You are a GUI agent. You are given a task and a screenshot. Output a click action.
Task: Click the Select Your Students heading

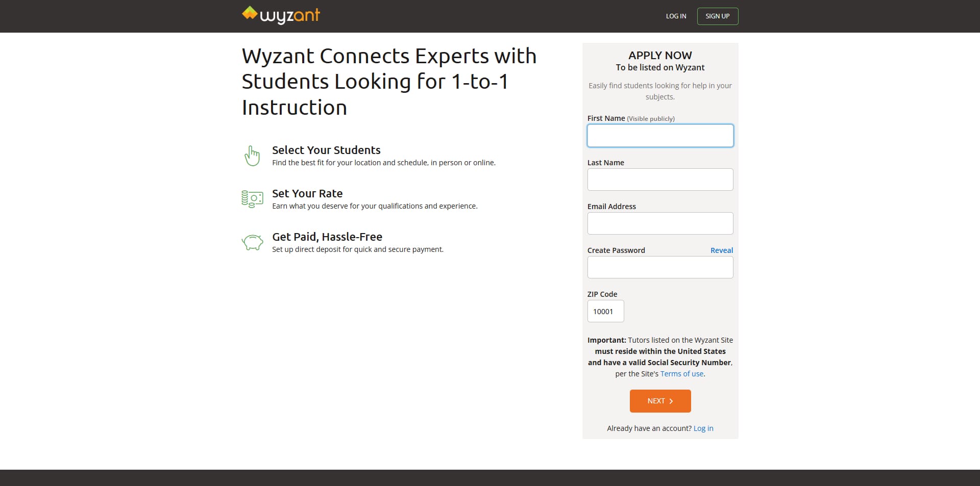point(326,150)
